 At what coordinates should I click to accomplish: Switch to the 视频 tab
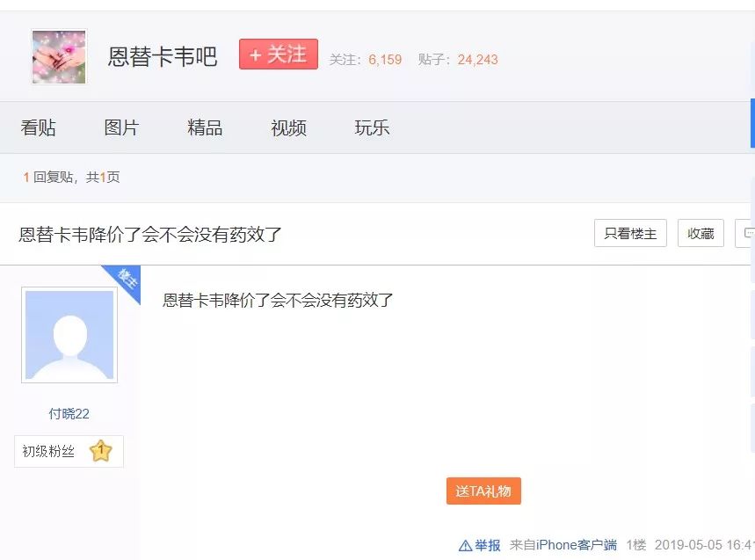[x=287, y=127]
